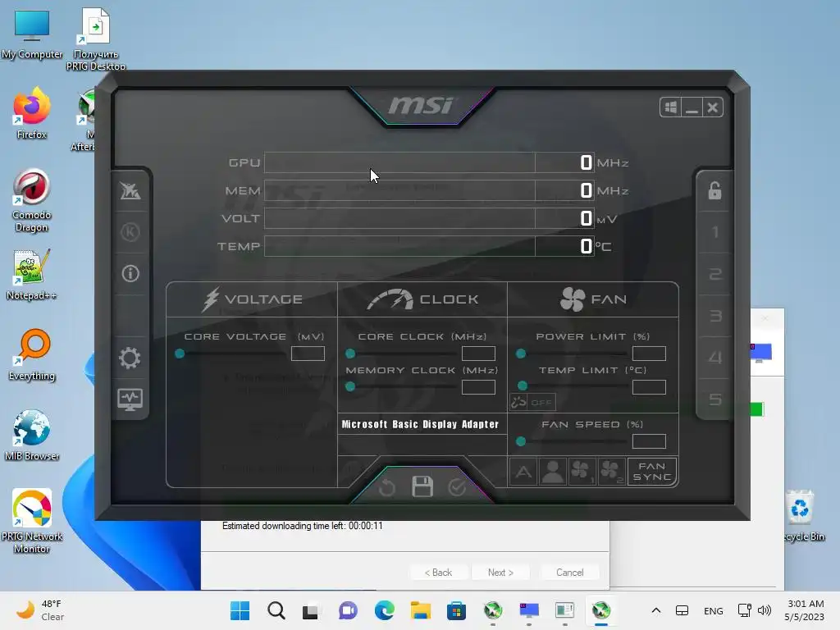Click the Core Voltage value field

[308, 354]
